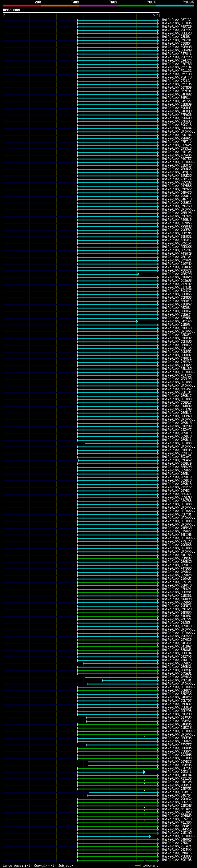Screen dimensions: 197x868
Task: Click the short alignment bar for UniRef100_Q42140
Action: [107, 321]
